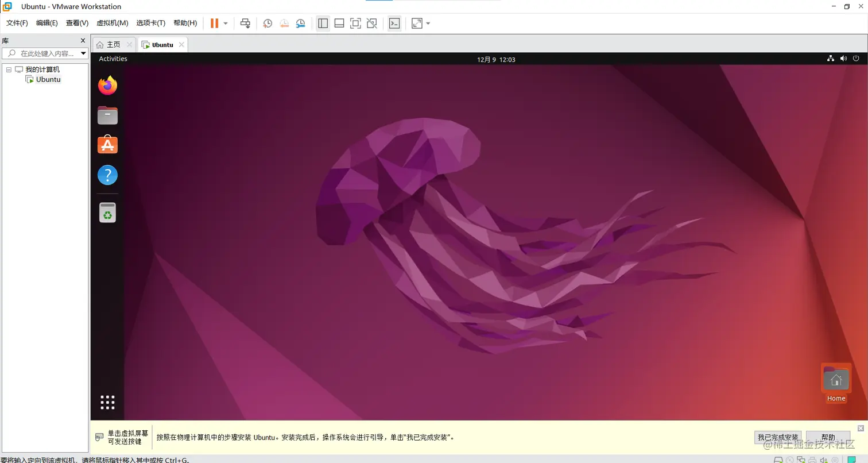
Task: Close the 主页 tab
Action: point(129,45)
